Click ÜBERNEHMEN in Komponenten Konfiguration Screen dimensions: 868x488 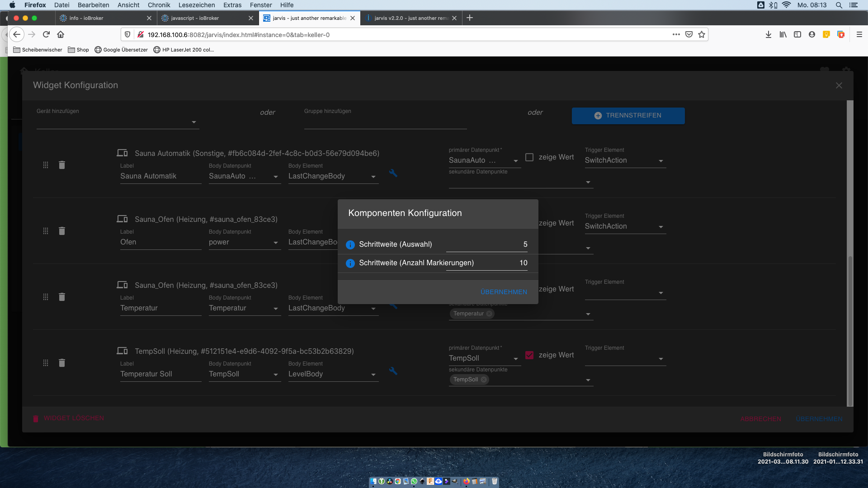tap(504, 292)
